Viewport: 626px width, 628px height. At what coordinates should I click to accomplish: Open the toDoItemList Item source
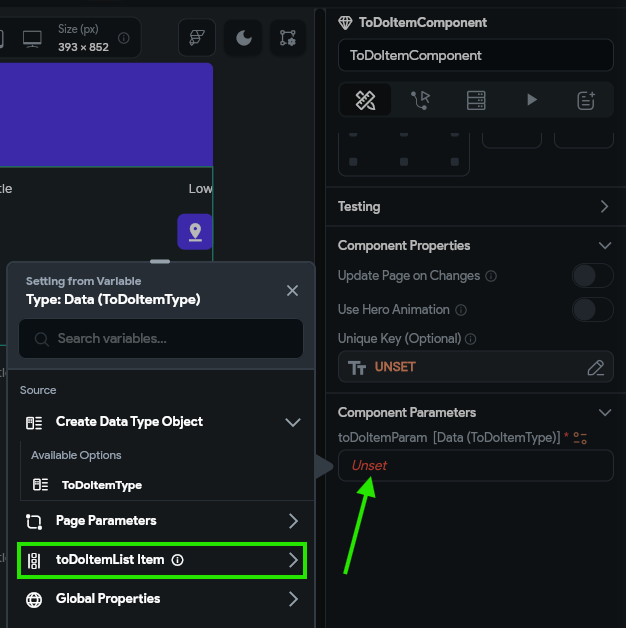tap(162, 560)
